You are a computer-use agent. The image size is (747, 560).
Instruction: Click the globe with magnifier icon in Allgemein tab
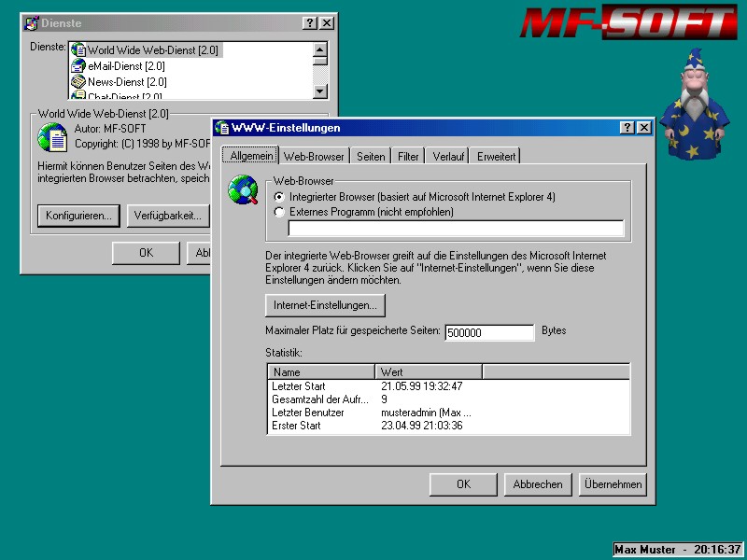tap(243, 189)
